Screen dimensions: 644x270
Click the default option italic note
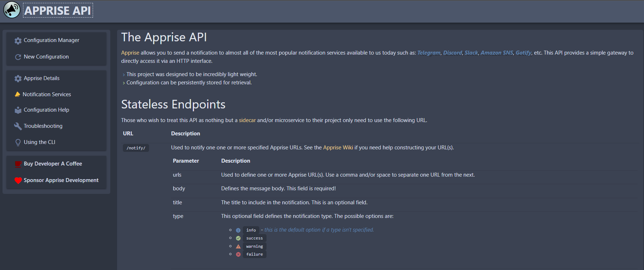point(319,230)
